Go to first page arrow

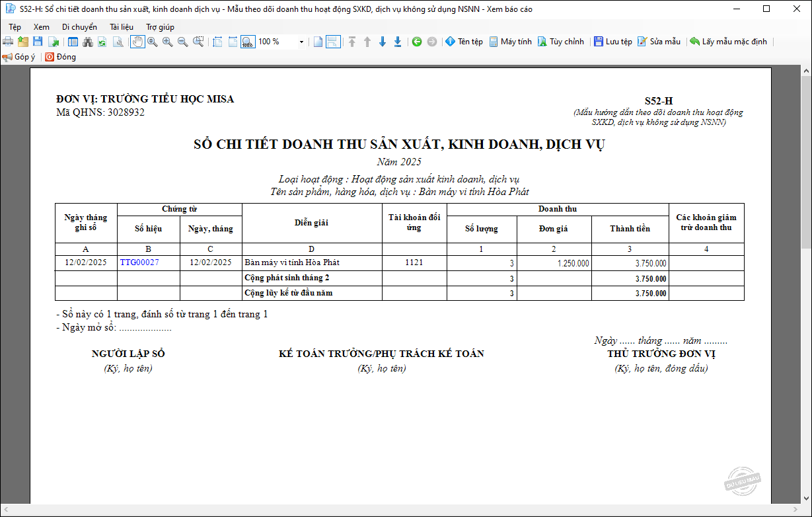tap(352, 42)
